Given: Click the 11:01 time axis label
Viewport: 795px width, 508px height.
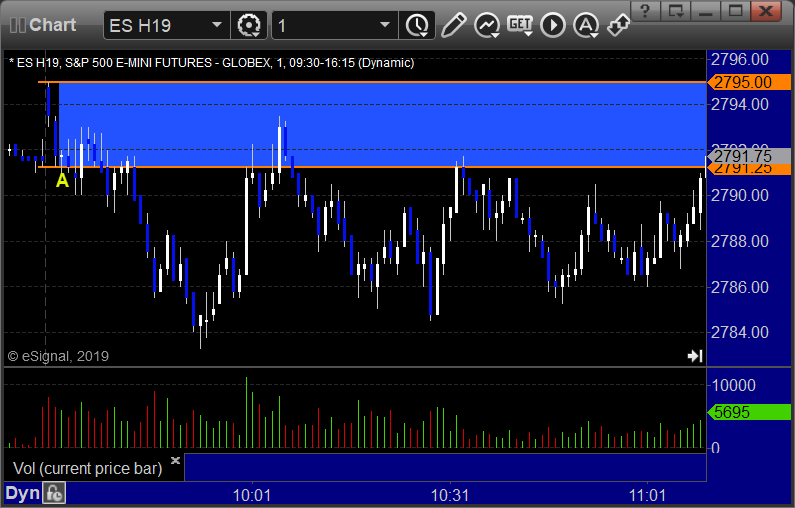Looking at the screenshot, I should point(648,495).
